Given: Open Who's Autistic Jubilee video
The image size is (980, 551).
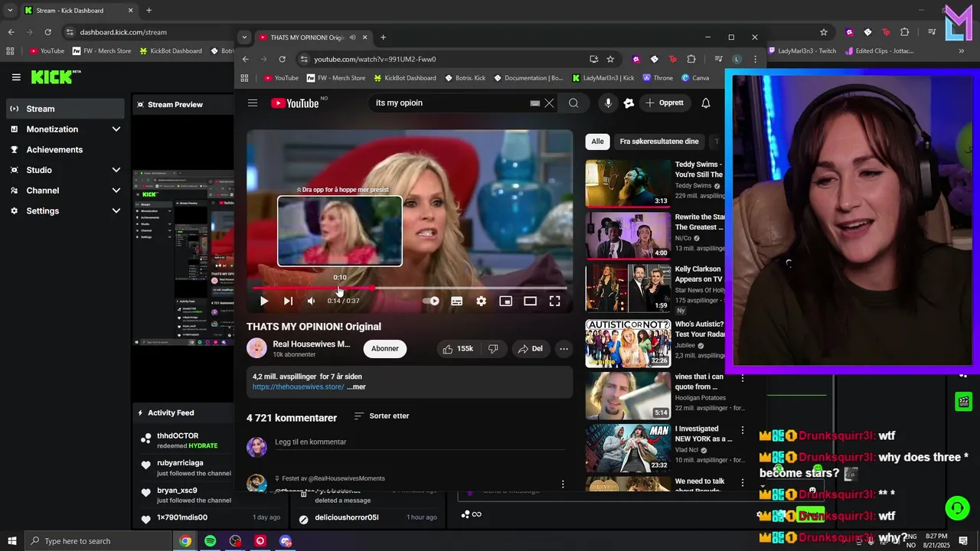Looking at the screenshot, I should (x=628, y=343).
